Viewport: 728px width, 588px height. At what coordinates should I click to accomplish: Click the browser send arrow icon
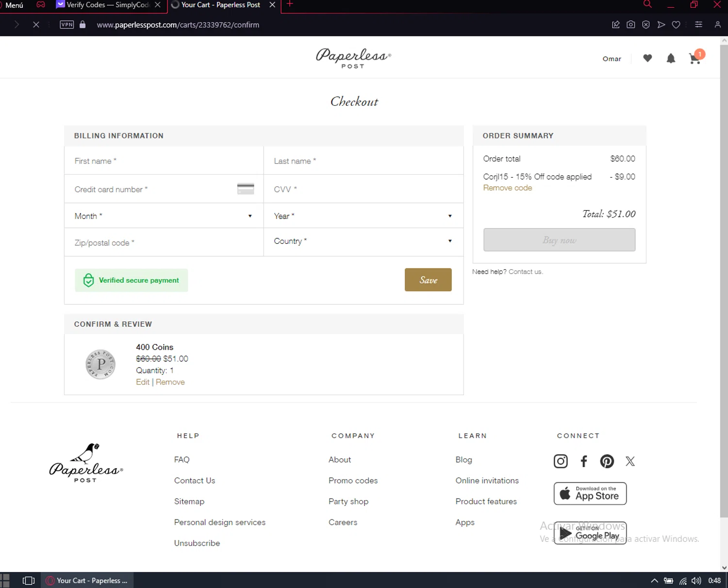[x=661, y=25]
